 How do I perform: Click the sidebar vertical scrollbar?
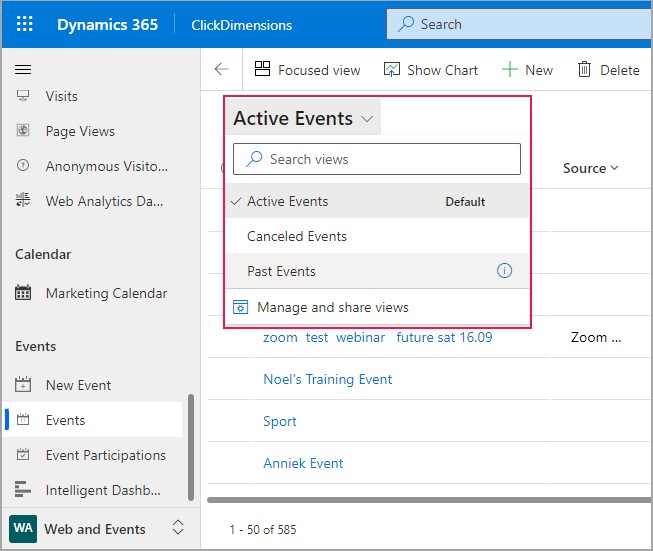(x=191, y=447)
